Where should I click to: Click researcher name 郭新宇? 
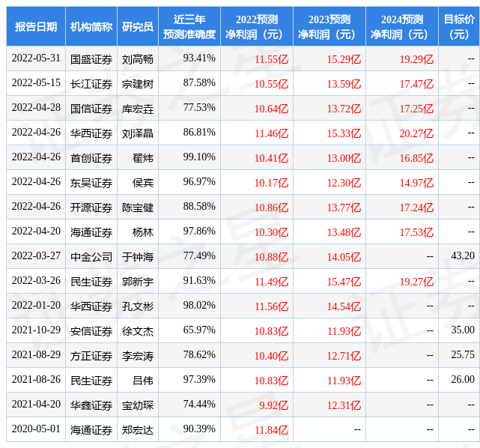pos(138,282)
